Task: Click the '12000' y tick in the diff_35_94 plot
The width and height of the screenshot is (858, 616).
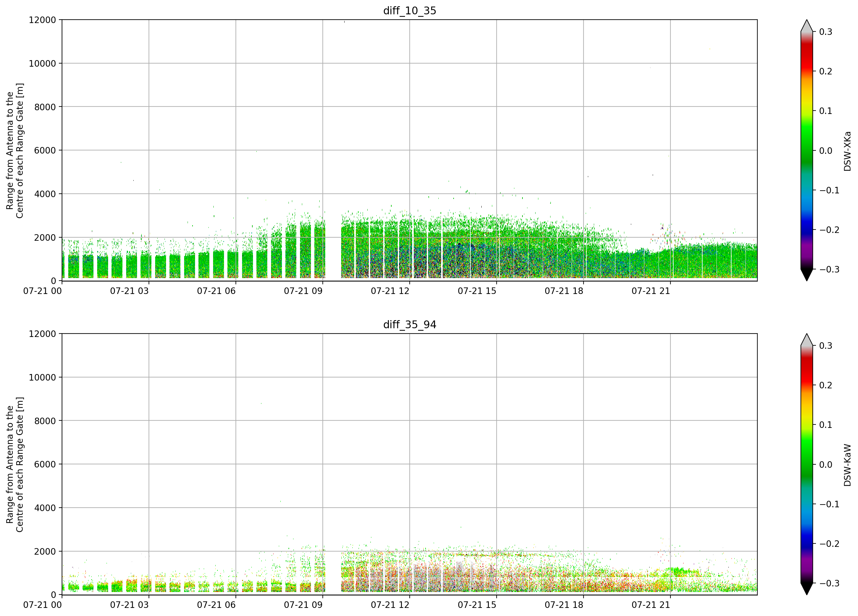Action: (42, 334)
